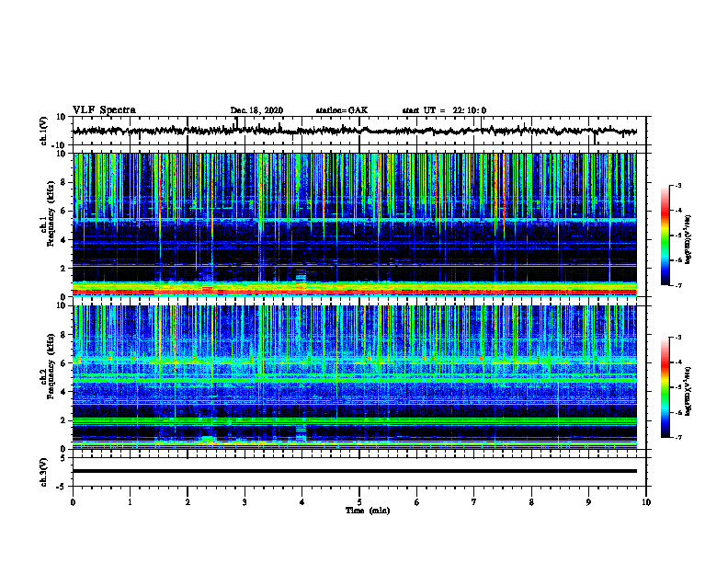Click the "4" kHz tick on the ch.2 frequency axis
728x563 pixels.
[64, 392]
